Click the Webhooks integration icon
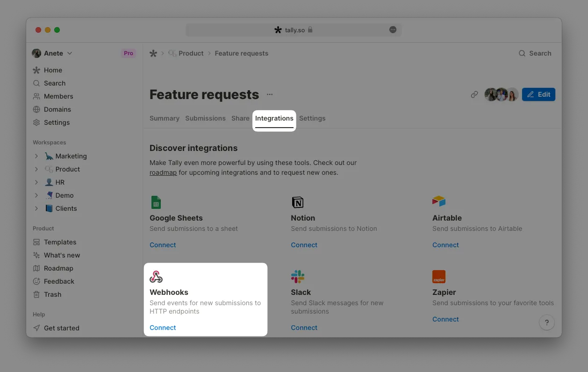588x372 pixels. coord(156,276)
